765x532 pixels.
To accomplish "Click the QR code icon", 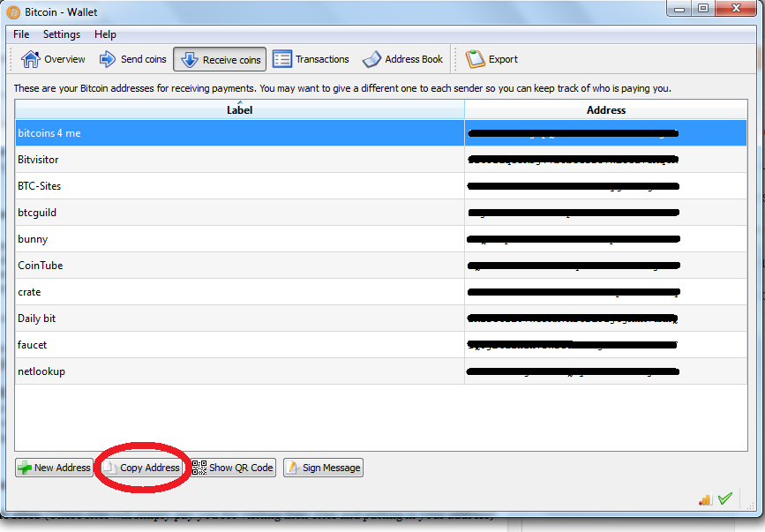I will pyautogui.click(x=199, y=468).
